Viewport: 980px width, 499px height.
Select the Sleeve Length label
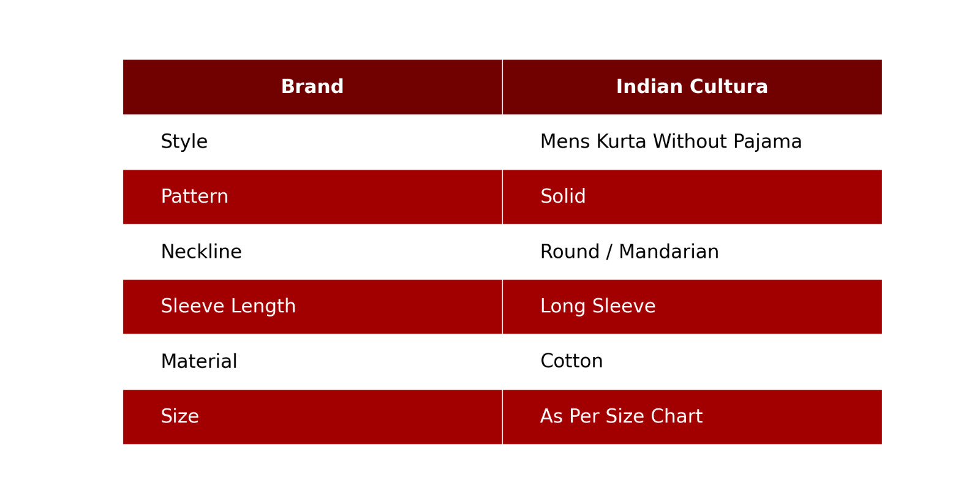[x=228, y=306]
